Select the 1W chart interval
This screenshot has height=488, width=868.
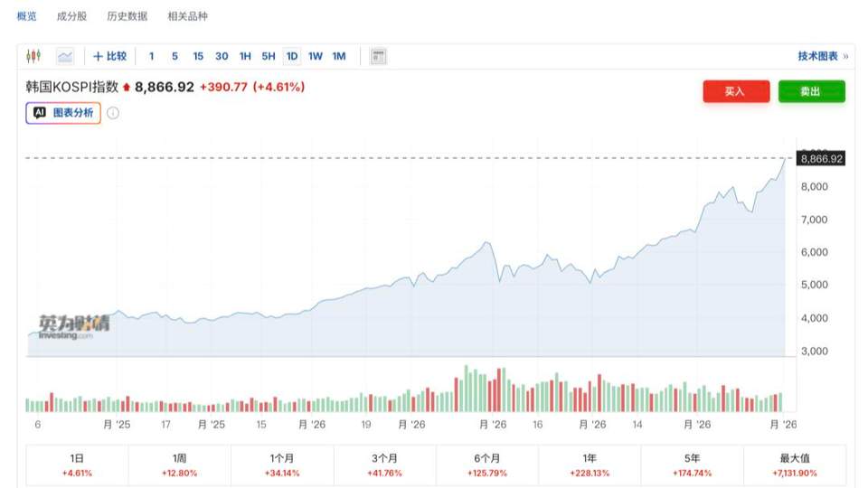click(315, 56)
